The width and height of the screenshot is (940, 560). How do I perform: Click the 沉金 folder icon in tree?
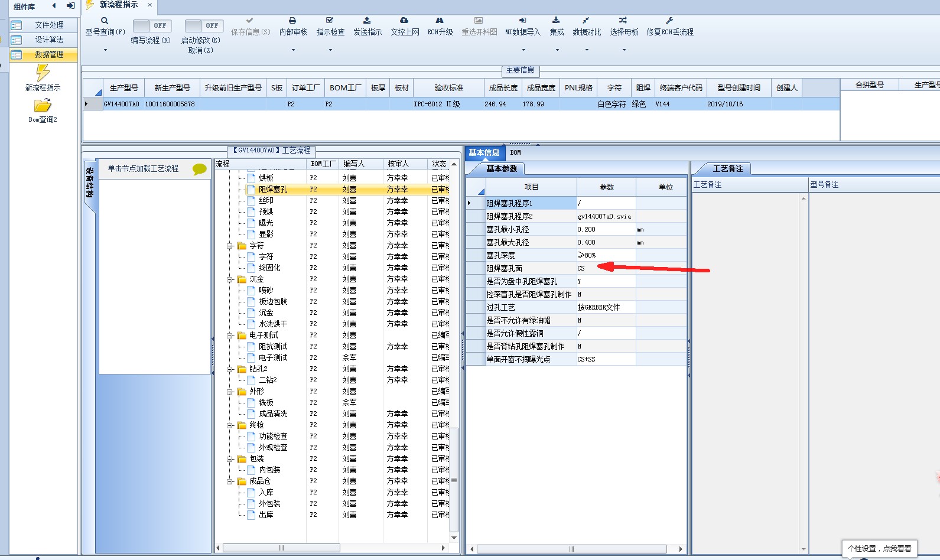242,279
